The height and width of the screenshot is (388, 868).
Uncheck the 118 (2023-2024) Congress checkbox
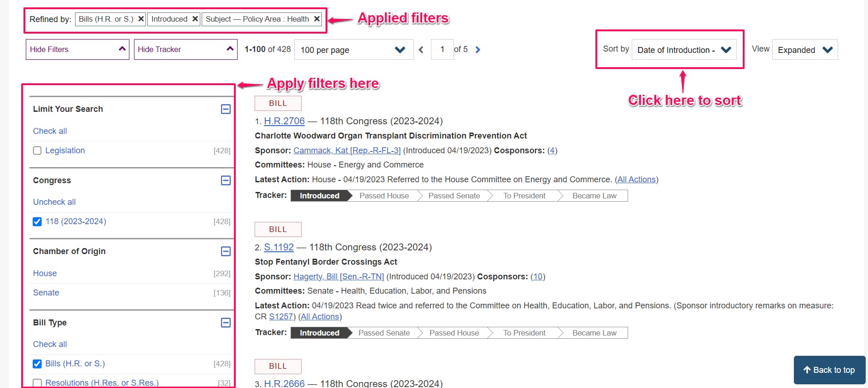tap(37, 222)
